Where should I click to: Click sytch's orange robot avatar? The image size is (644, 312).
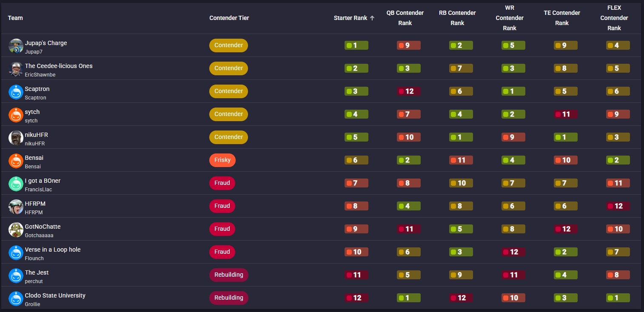click(16, 115)
